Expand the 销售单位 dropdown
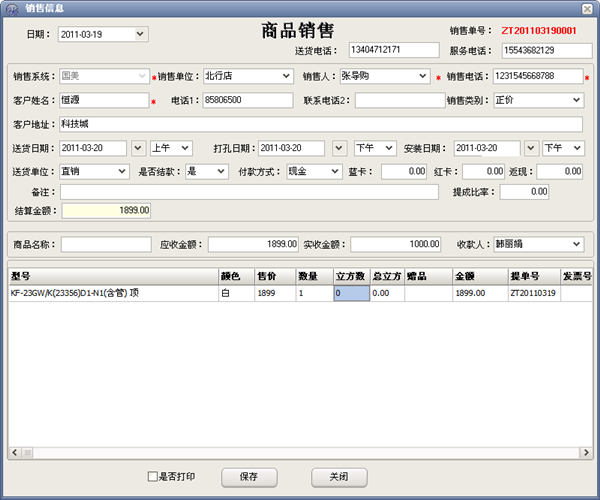Image resolution: width=600 pixels, height=500 pixels. click(285, 75)
